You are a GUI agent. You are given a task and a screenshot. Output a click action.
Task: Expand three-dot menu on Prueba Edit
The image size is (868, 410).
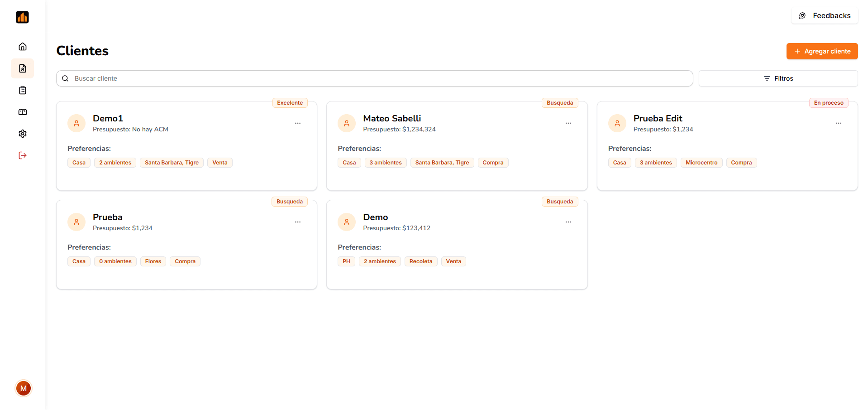838,123
